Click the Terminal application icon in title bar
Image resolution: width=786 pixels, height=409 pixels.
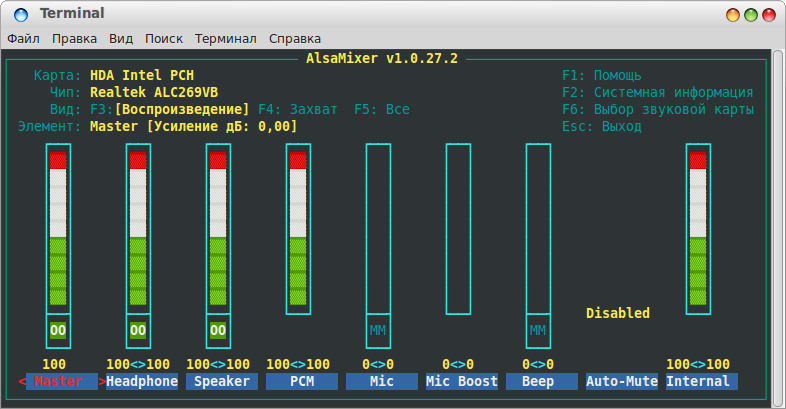click(x=19, y=14)
